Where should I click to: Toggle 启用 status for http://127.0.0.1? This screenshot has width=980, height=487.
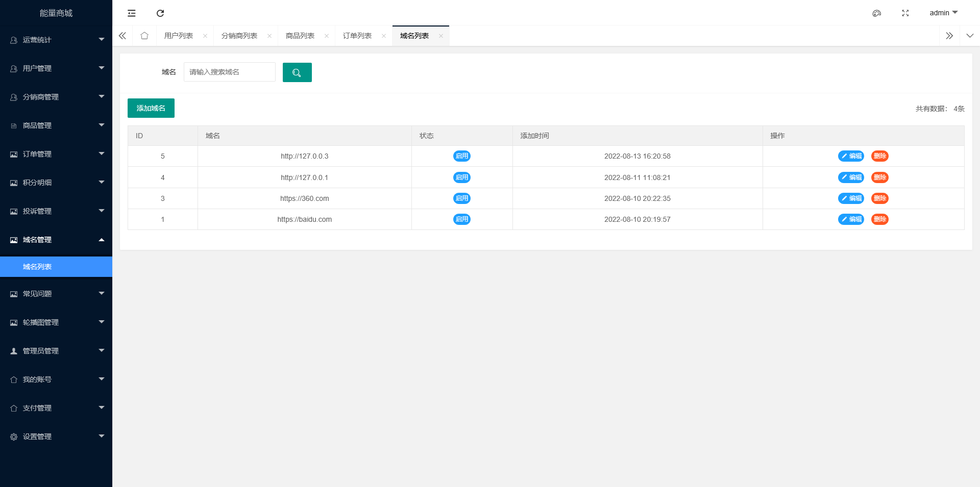(x=462, y=177)
